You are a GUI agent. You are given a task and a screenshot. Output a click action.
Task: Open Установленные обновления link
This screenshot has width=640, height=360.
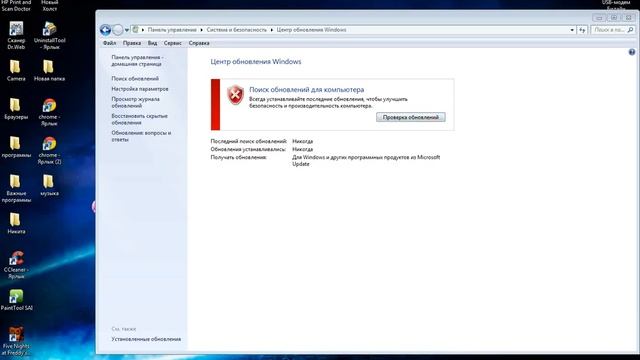[x=146, y=339]
